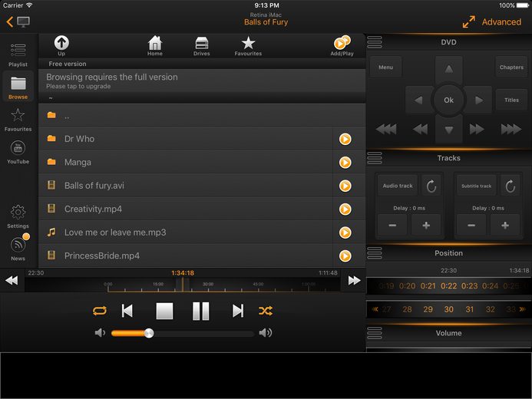Seek on the timeline scrubber bar
This screenshot has width=532, height=399.
click(183, 285)
